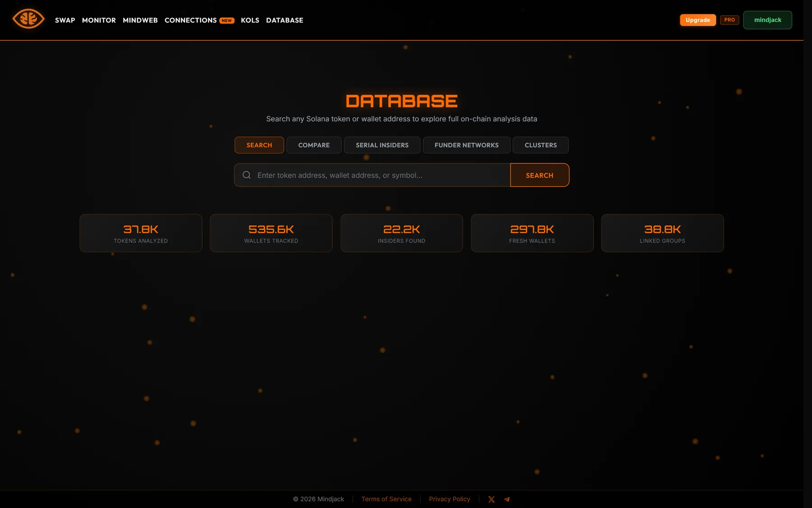Click the DATABASE page heading
Viewport: 812px width, 508px height.
[401, 101]
